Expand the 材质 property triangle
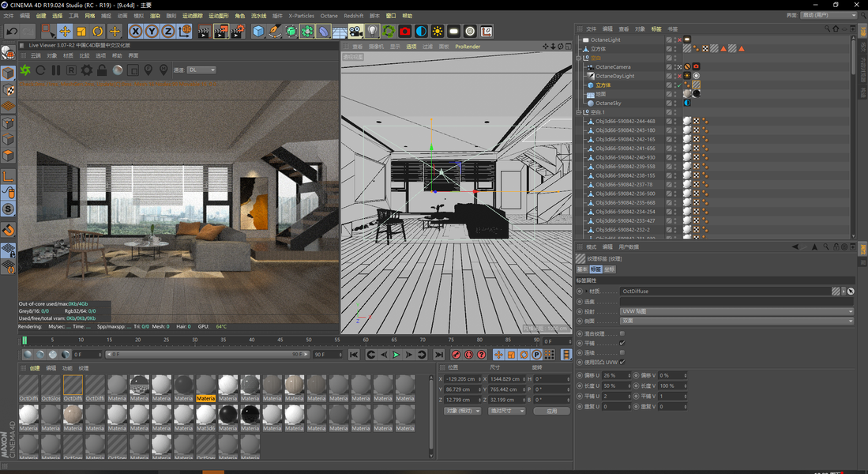The width and height of the screenshot is (868, 474). click(586, 292)
